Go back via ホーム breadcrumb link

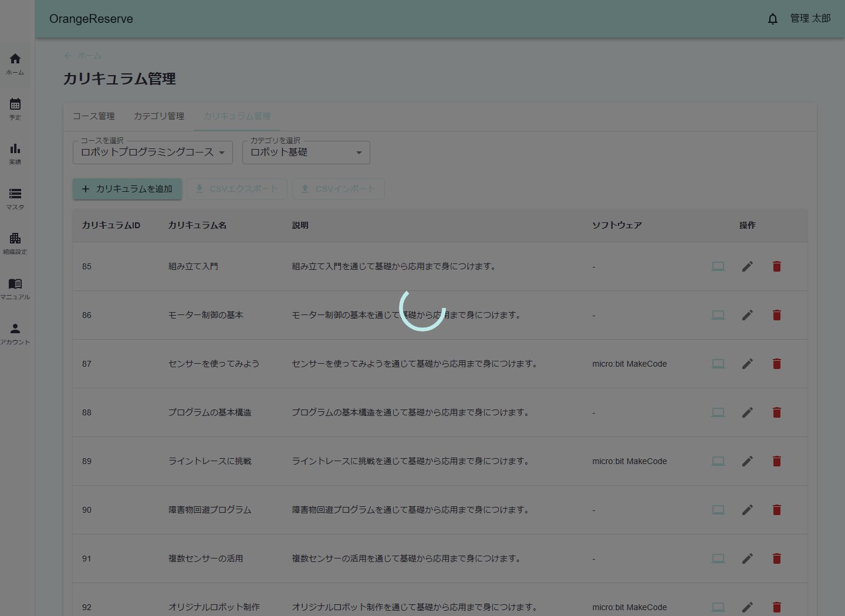83,56
